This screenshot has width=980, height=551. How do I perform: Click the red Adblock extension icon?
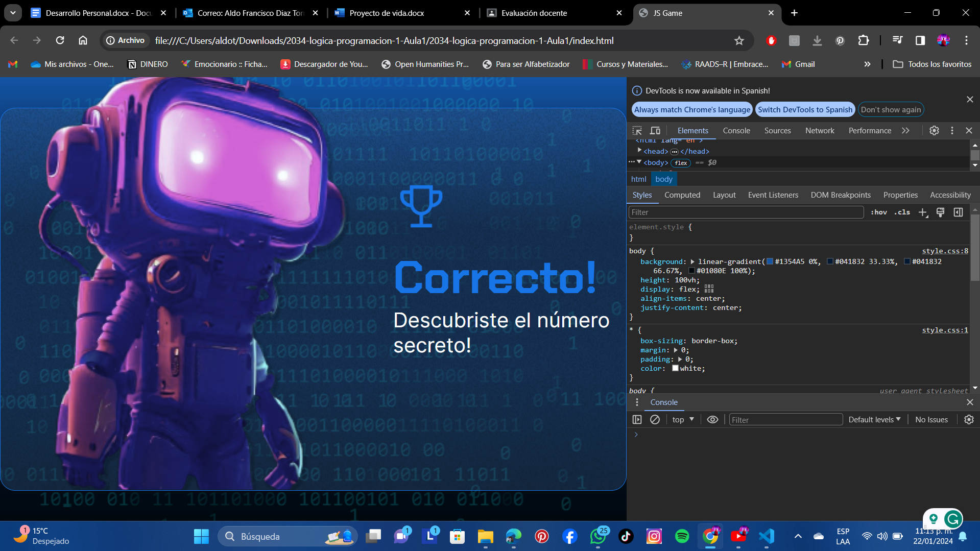click(x=771, y=40)
